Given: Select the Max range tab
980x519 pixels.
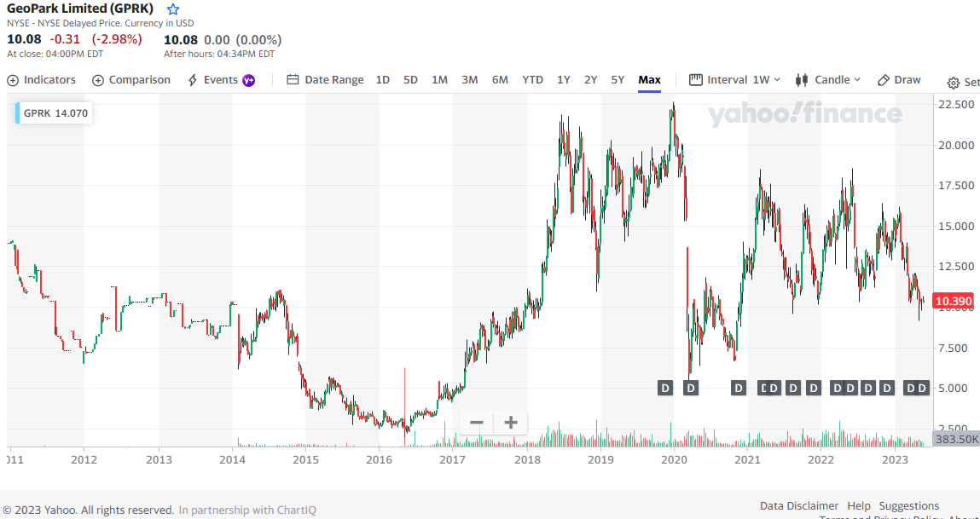Looking at the screenshot, I should click(x=649, y=80).
